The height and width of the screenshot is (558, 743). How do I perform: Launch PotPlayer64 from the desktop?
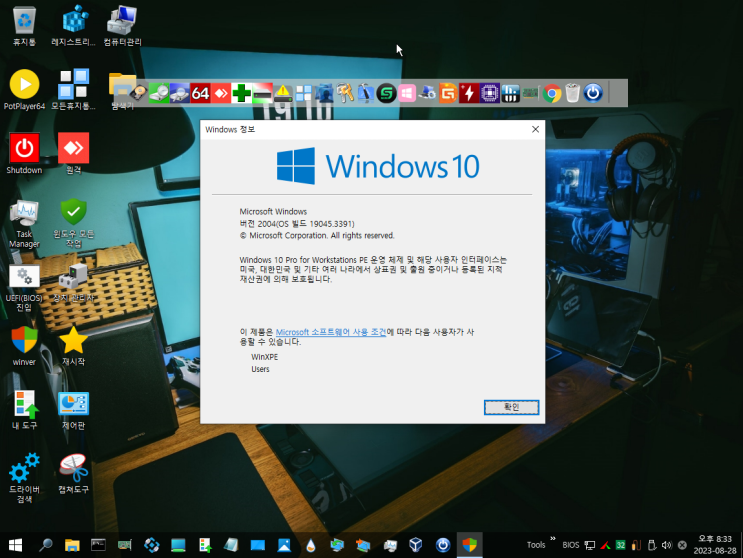coord(24,90)
